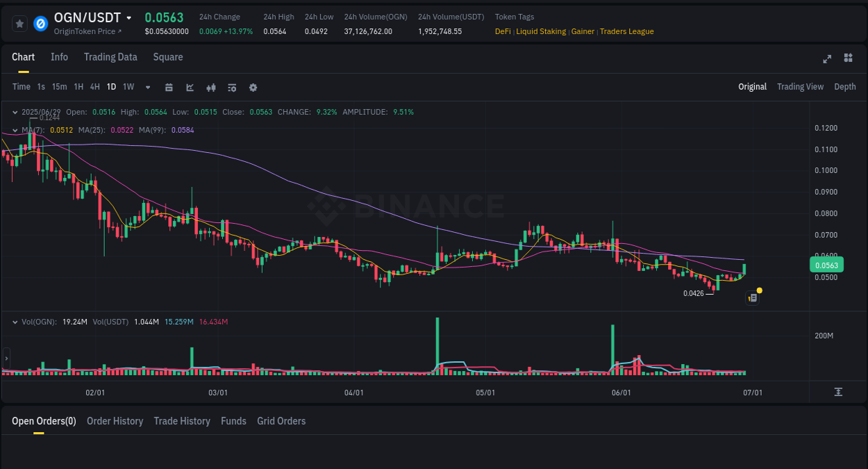Click the OriginToken logo badge
Viewport: 868px width, 469px height.
41,23
